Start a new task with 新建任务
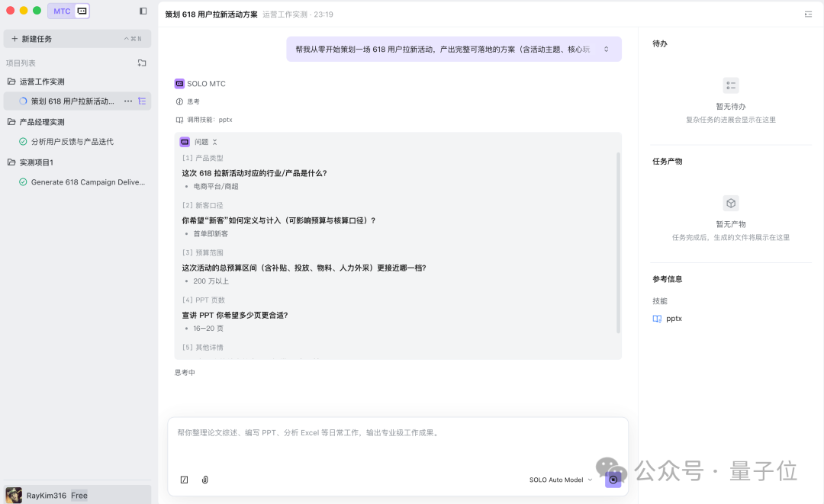 click(x=77, y=39)
